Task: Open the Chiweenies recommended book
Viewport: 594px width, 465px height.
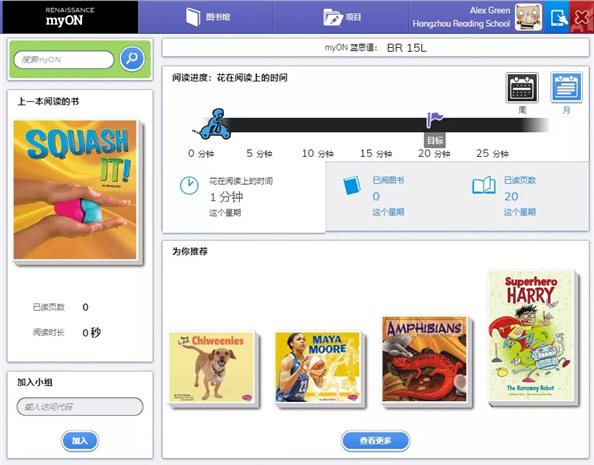Action: pyautogui.click(x=211, y=367)
